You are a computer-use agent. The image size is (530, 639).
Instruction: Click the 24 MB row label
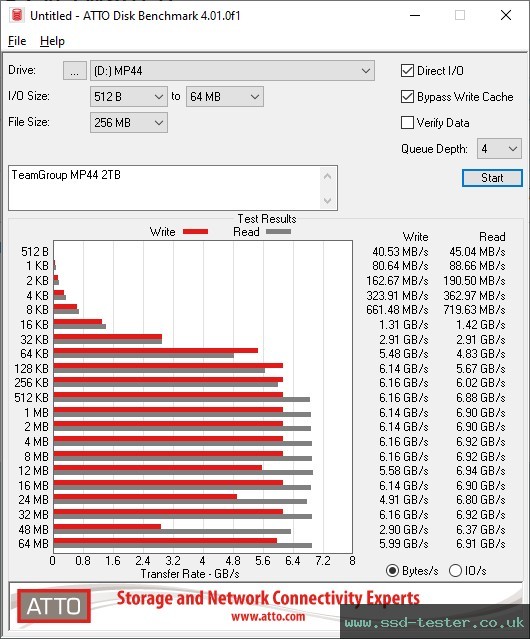(x=33, y=500)
